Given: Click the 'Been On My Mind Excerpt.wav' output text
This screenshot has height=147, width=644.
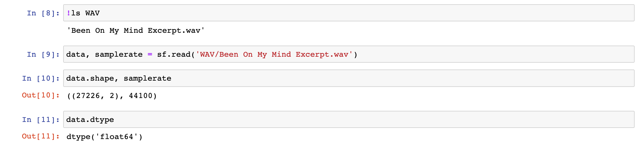Looking at the screenshot, I should [x=136, y=30].
